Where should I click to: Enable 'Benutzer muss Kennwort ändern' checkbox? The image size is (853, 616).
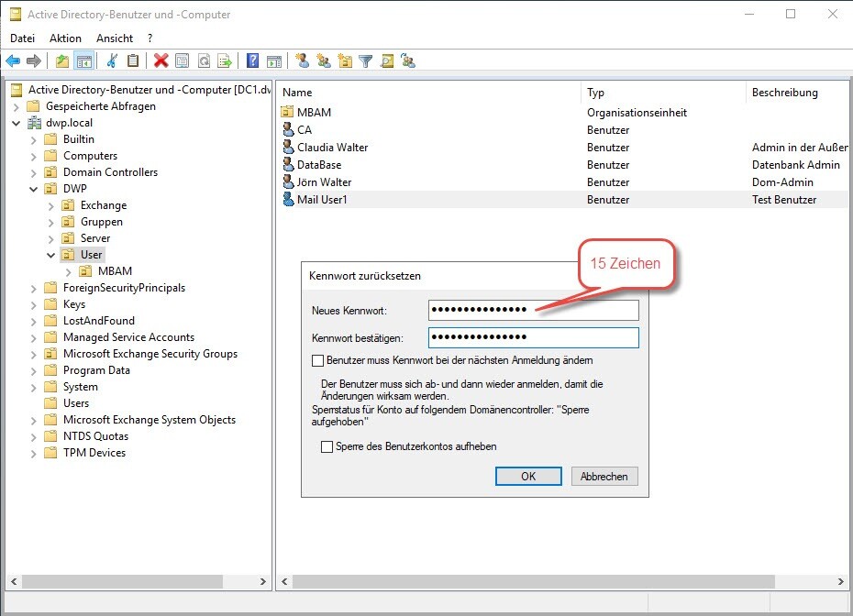point(318,360)
